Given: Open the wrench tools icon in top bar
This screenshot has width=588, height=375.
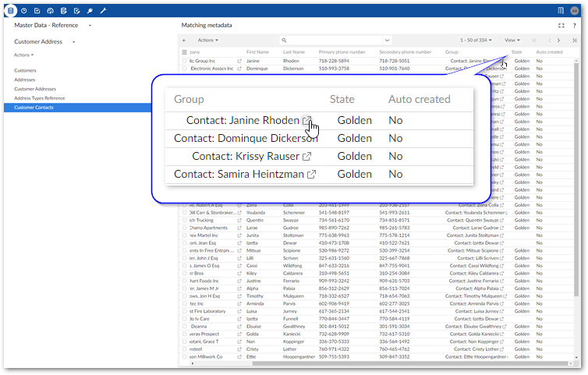Looking at the screenshot, I should click(103, 11).
